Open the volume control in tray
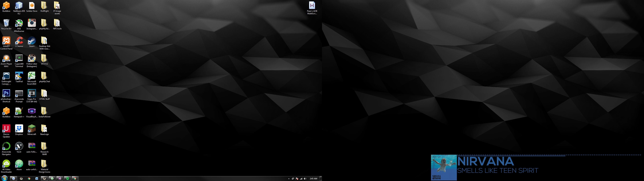 [x=305, y=179]
